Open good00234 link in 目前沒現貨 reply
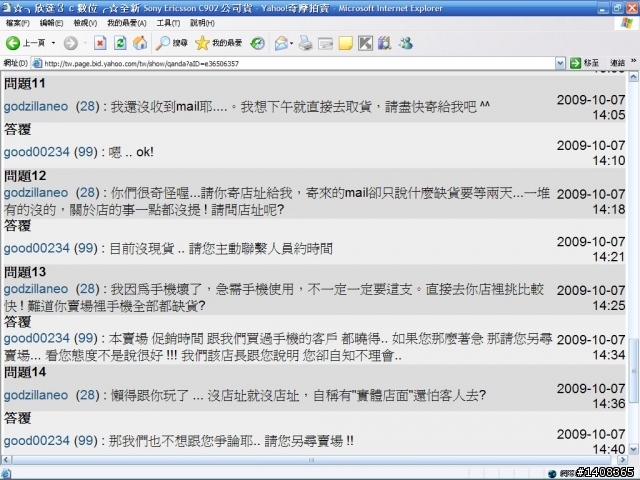The image size is (640, 480). coord(37,248)
